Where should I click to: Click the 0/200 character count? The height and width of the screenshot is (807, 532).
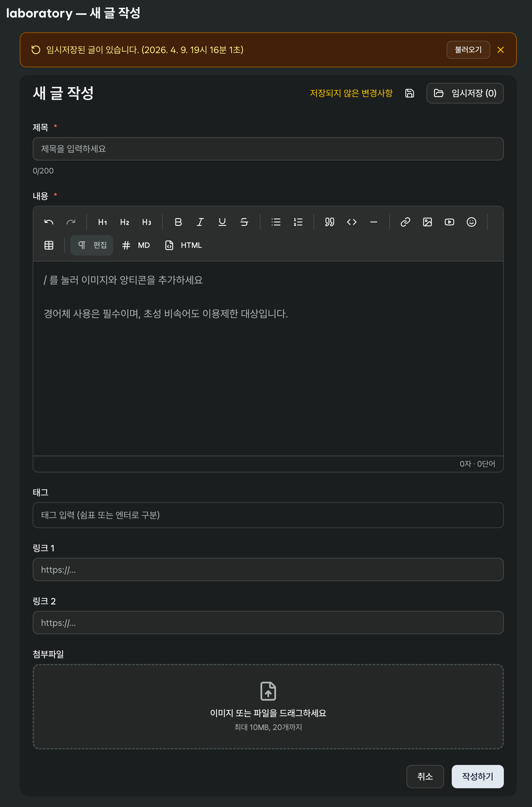point(43,171)
